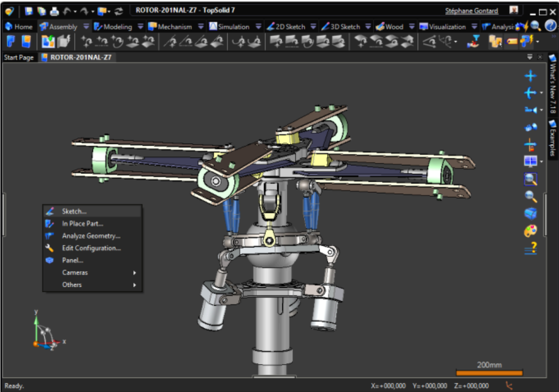559x392 pixels.
Task: Click the X=+000,000 coordinate in status bar
Action: 388,386
